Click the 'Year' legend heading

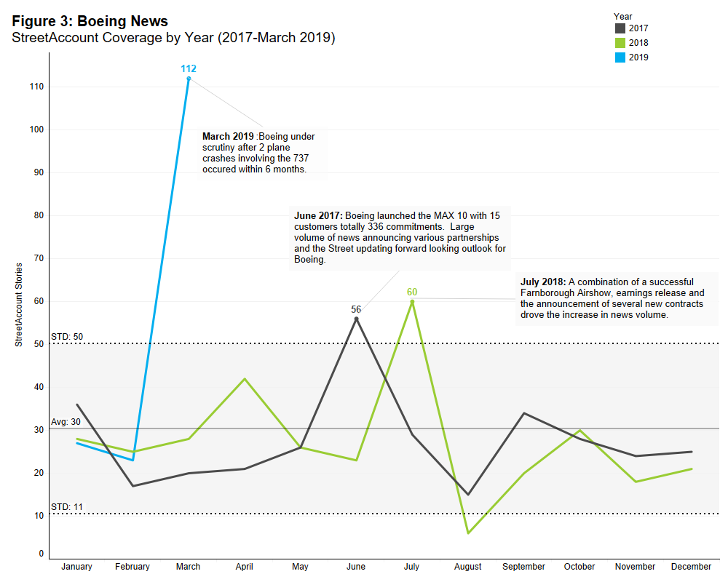click(622, 16)
